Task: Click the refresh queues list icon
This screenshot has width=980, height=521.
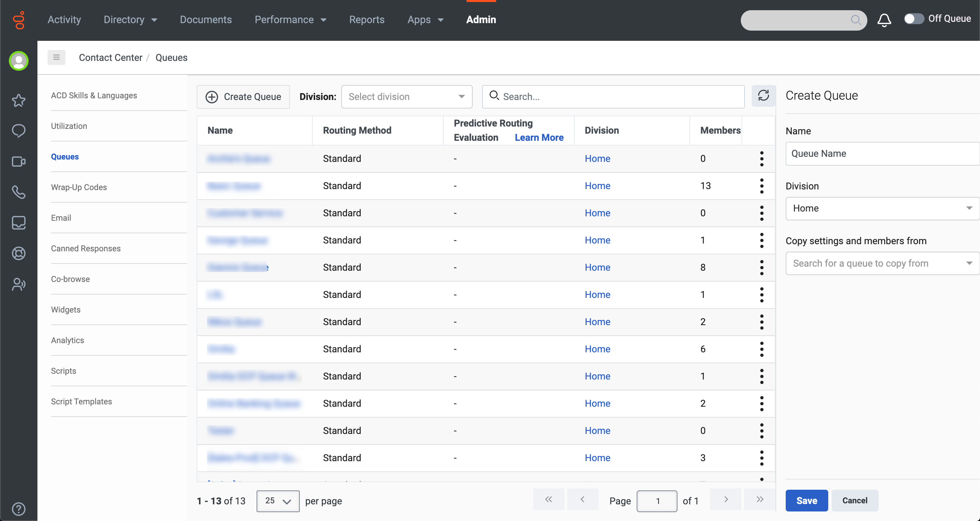Action: (763, 96)
